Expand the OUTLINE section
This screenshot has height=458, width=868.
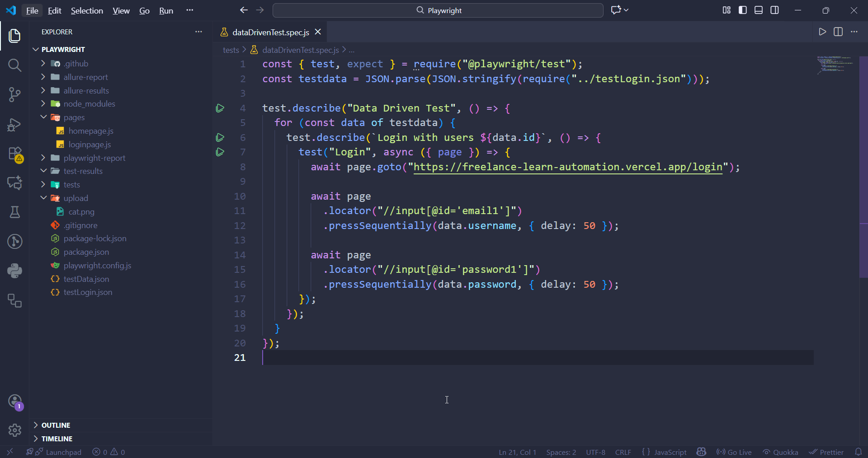(56, 425)
